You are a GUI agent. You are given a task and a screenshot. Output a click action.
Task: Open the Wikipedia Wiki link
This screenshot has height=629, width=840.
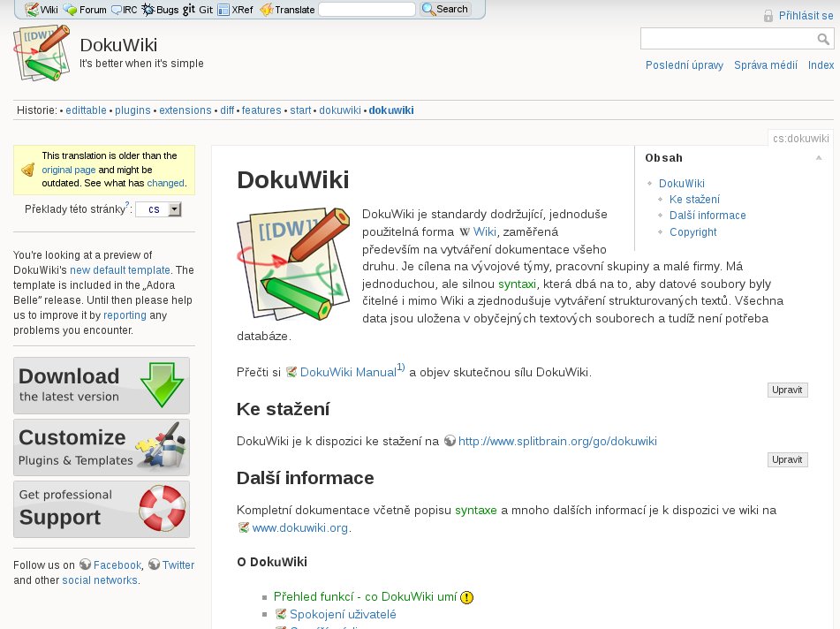(484, 232)
